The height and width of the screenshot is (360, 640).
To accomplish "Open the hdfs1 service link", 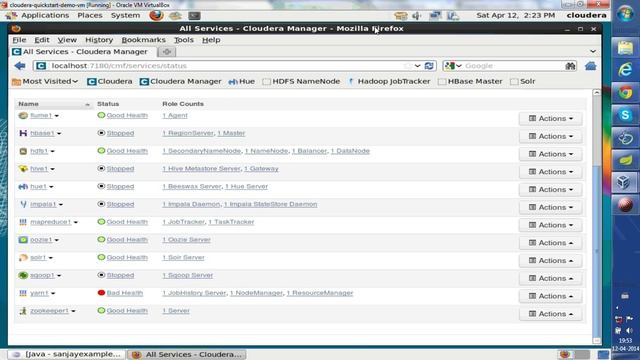I will click(39, 151).
